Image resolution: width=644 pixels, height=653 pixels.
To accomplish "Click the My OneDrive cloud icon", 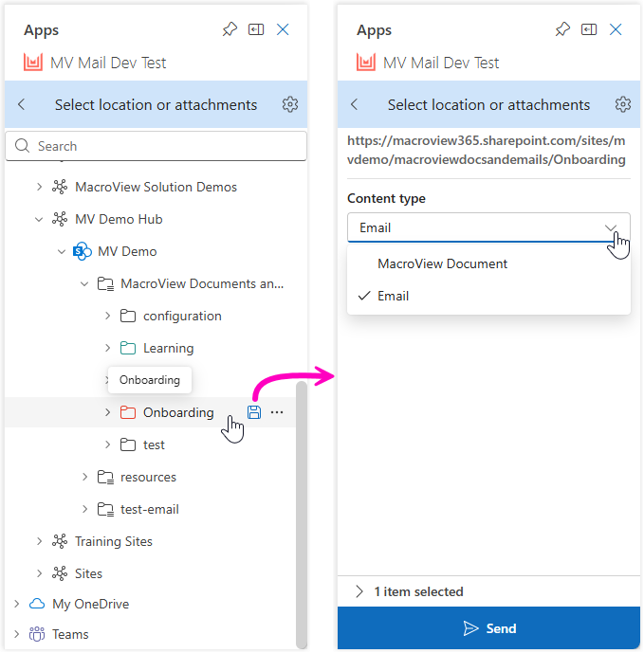I will pyautogui.click(x=37, y=604).
